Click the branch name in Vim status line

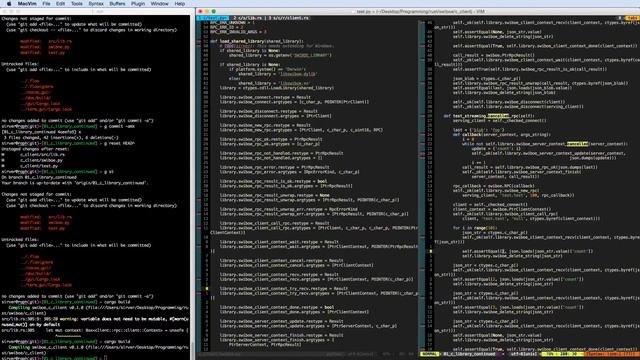coord(469,354)
